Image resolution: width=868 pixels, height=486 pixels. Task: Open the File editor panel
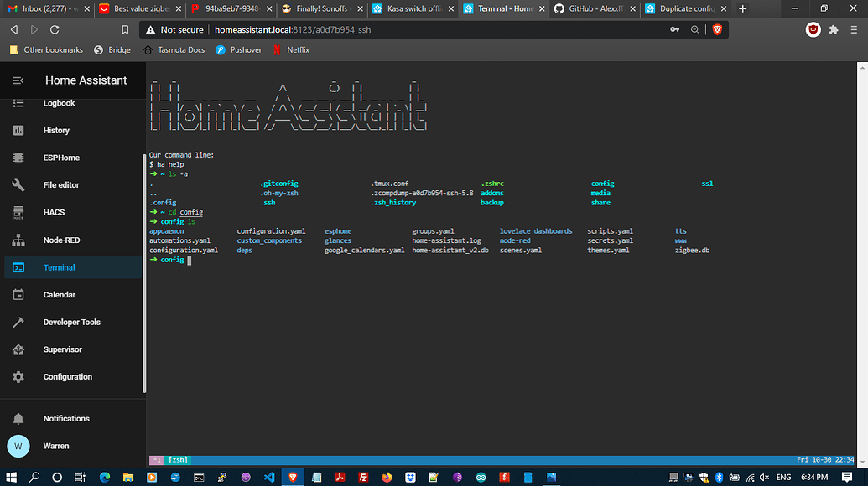point(72,184)
